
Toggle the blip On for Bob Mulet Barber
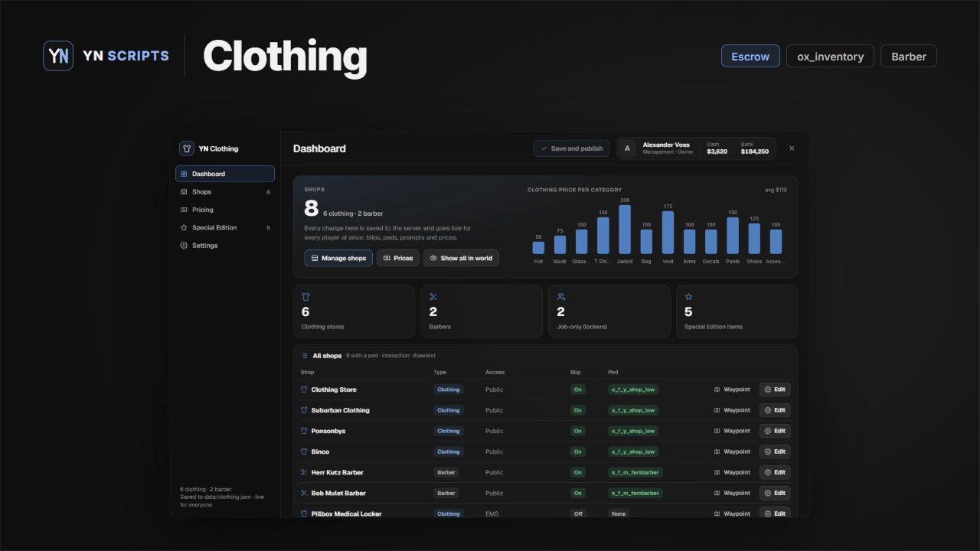click(578, 493)
